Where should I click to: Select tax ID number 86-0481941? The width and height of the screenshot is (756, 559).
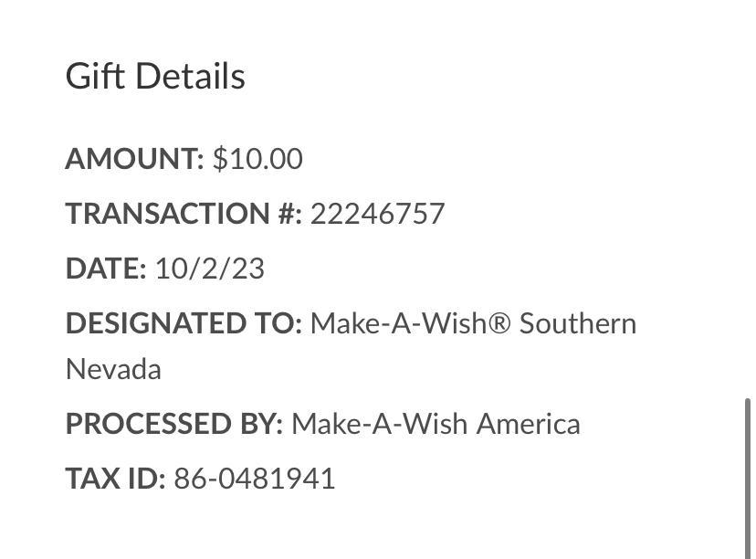[255, 479]
